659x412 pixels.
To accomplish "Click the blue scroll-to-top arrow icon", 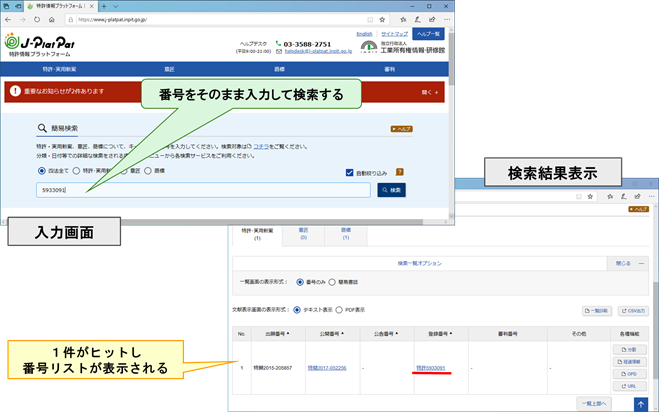I will point(641,403).
